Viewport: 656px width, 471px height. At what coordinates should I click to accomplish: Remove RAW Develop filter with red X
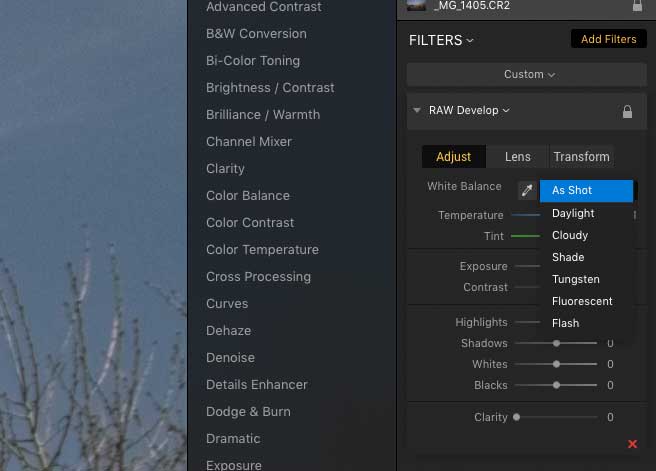tap(632, 444)
